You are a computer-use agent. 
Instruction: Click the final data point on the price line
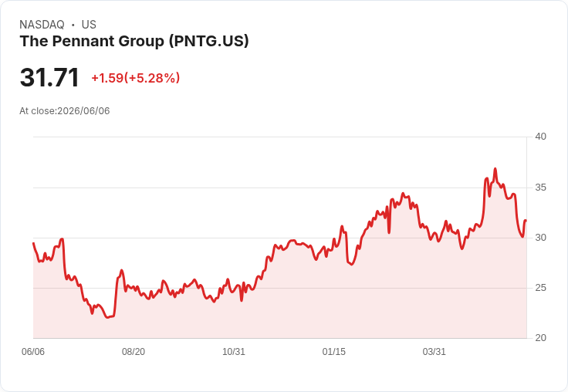[526, 220]
